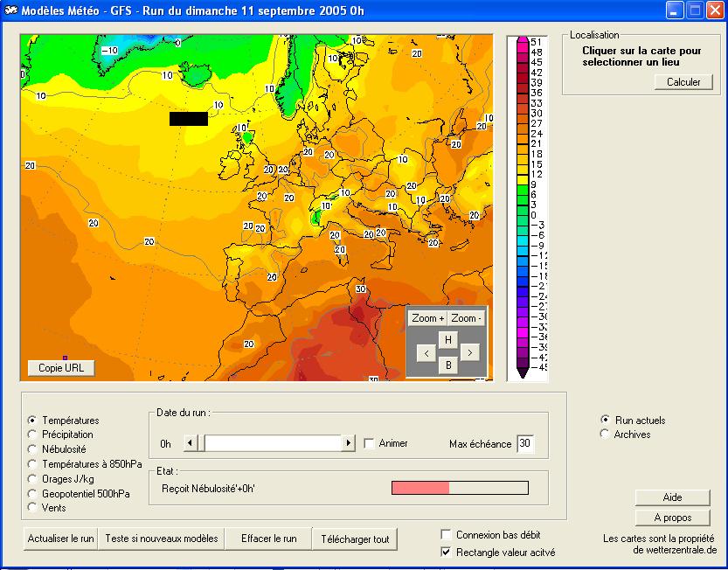
Task: Choose the Archives radio button
Action: point(605,434)
